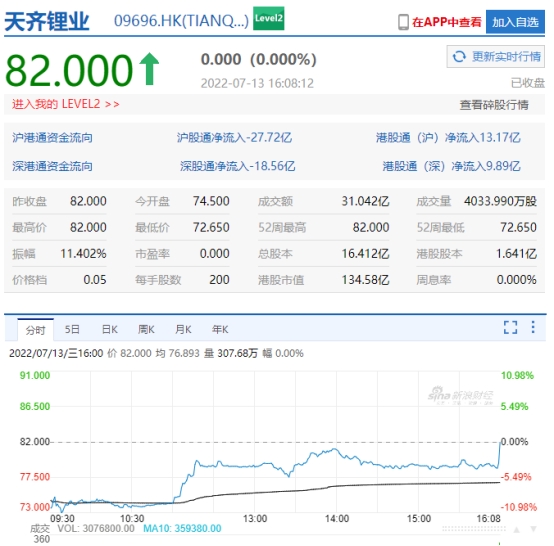Click 周息率 value 0.000%

pyautogui.click(x=517, y=280)
